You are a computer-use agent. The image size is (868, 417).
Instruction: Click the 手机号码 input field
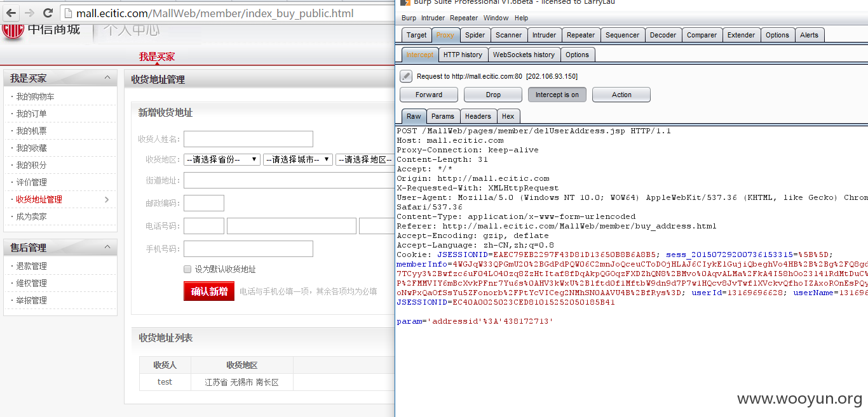(248, 249)
